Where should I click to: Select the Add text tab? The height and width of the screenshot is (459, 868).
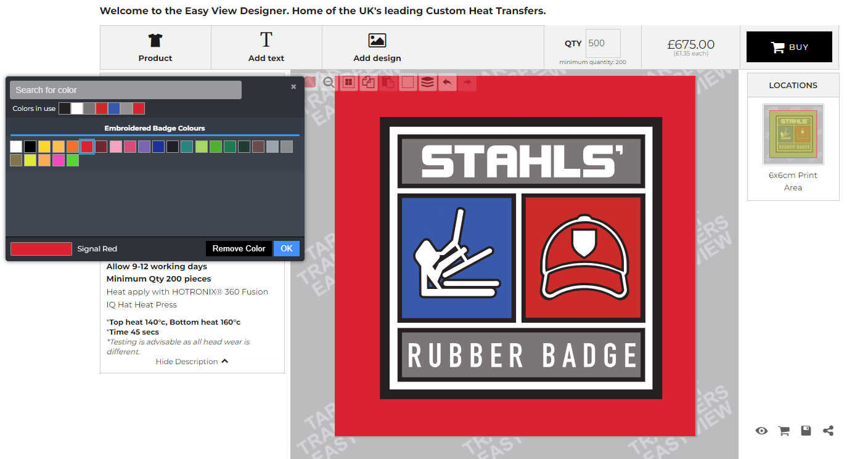click(266, 47)
